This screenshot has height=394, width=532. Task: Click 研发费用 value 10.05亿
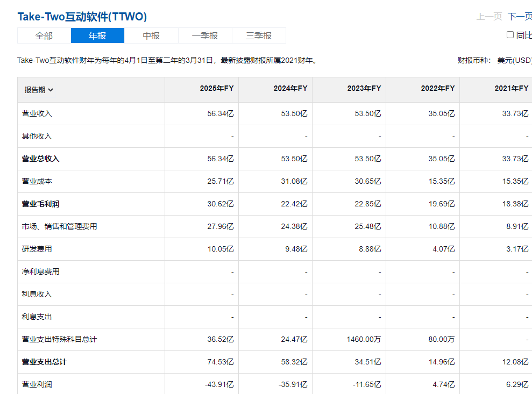click(x=221, y=249)
